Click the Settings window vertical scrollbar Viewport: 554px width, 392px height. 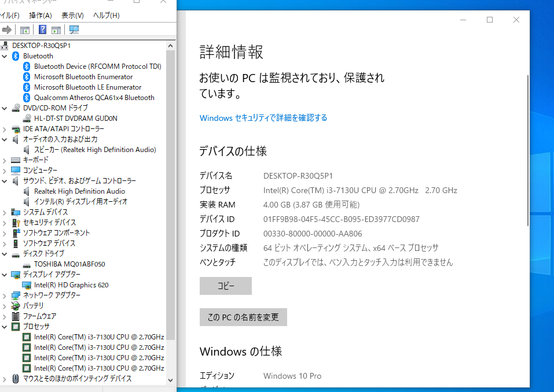point(528,151)
